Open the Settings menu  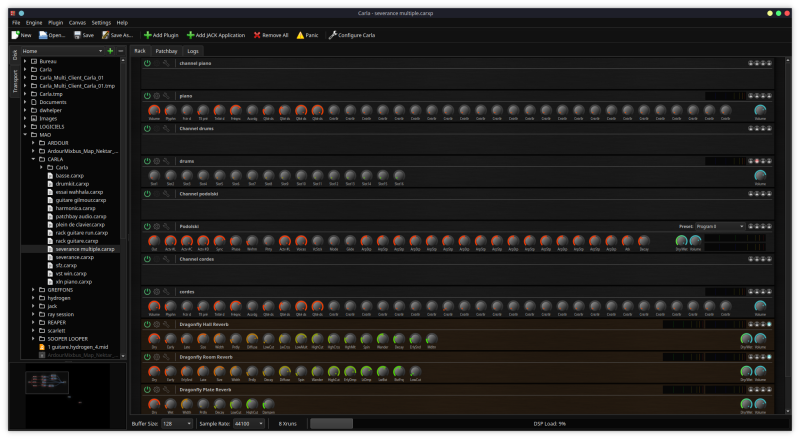click(x=101, y=22)
